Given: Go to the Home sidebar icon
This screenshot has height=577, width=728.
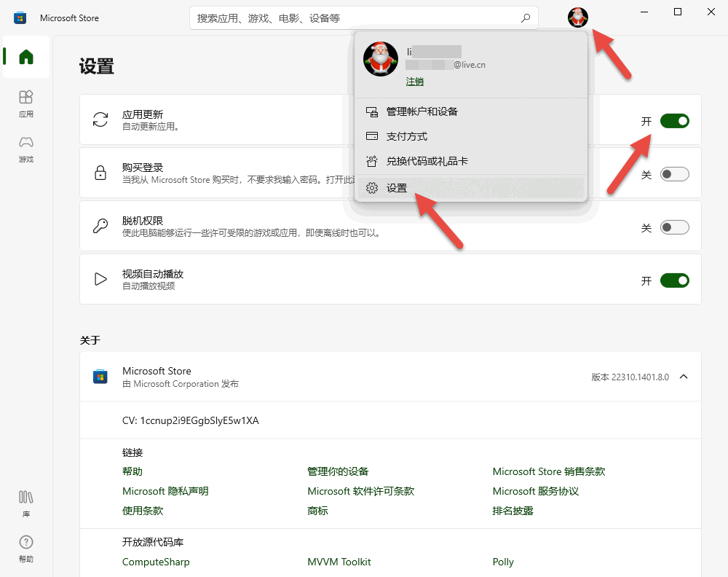Looking at the screenshot, I should (x=26, y=57).
